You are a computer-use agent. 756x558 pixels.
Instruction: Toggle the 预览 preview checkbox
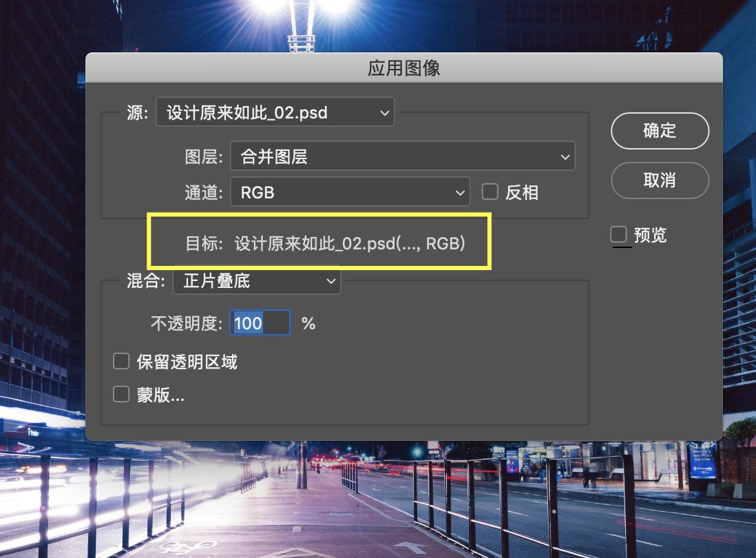point(619,235)
